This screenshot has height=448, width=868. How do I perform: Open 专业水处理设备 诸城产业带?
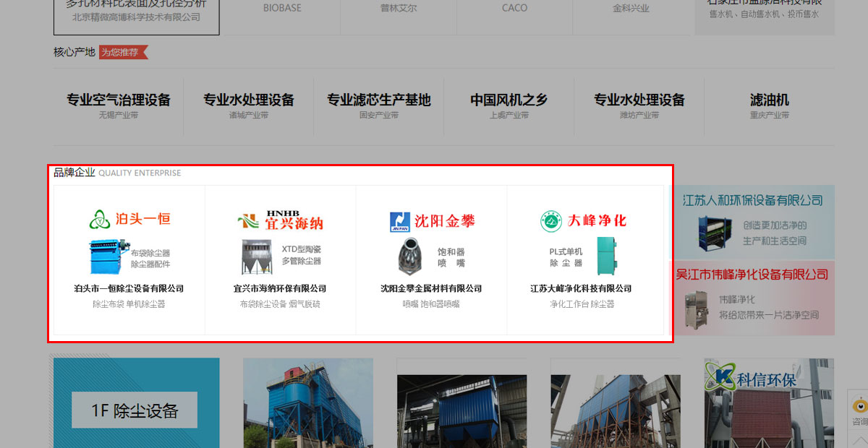249,106
